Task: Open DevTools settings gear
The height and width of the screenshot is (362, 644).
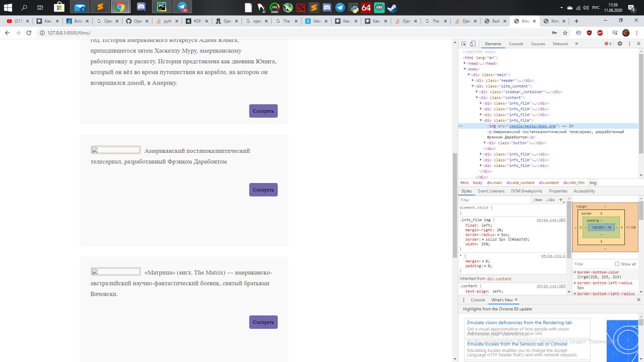Action: pyautogui.click(x=620, y=44)
